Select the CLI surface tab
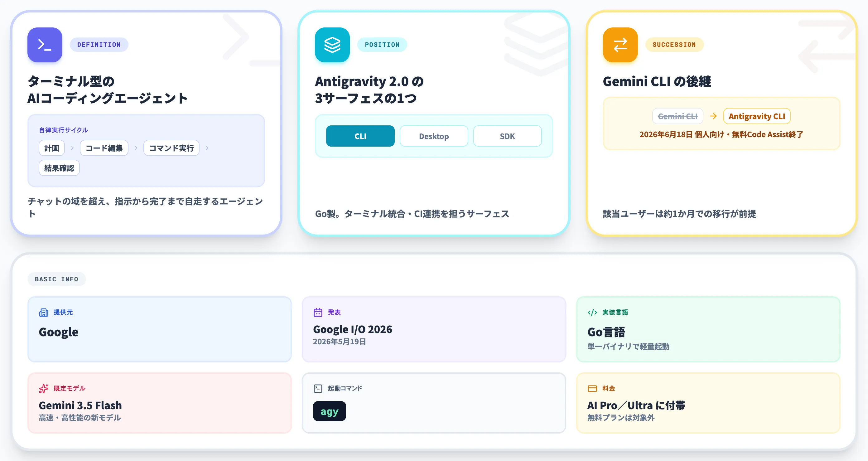Viewport: 868px width, 461px height. pyautogui.click(x=360, y=136)
